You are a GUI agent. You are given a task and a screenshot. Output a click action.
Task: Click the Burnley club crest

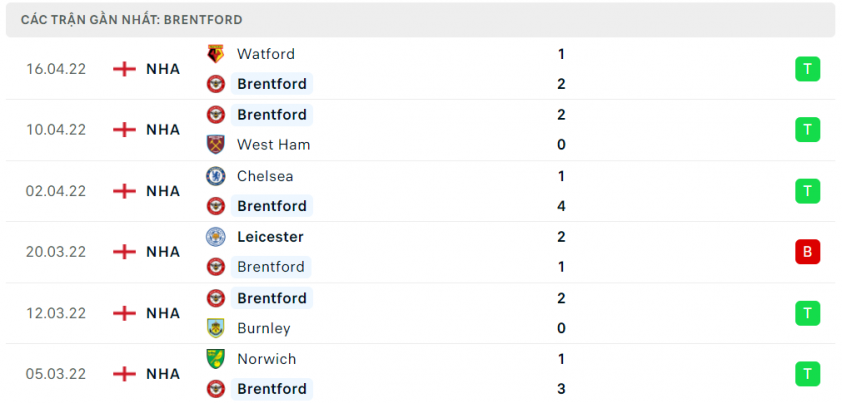(x=216, y=328)
